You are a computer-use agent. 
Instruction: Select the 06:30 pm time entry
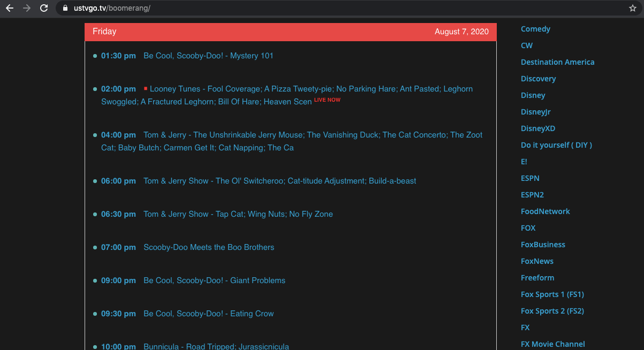pyautogui.click(x=118, y=214)
